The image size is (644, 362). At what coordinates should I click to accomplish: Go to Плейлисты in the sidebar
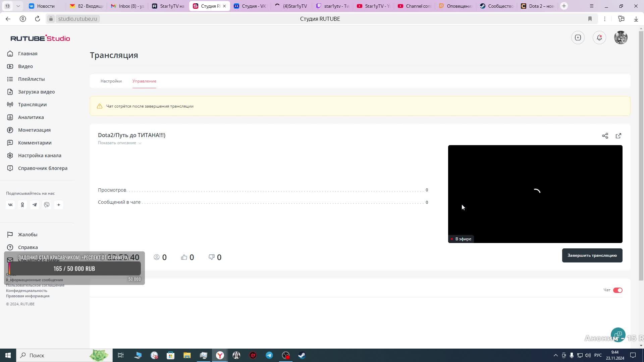click(31, 79)
